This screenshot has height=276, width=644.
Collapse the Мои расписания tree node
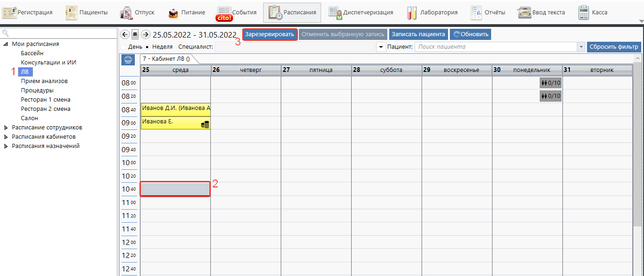(6, 44)
